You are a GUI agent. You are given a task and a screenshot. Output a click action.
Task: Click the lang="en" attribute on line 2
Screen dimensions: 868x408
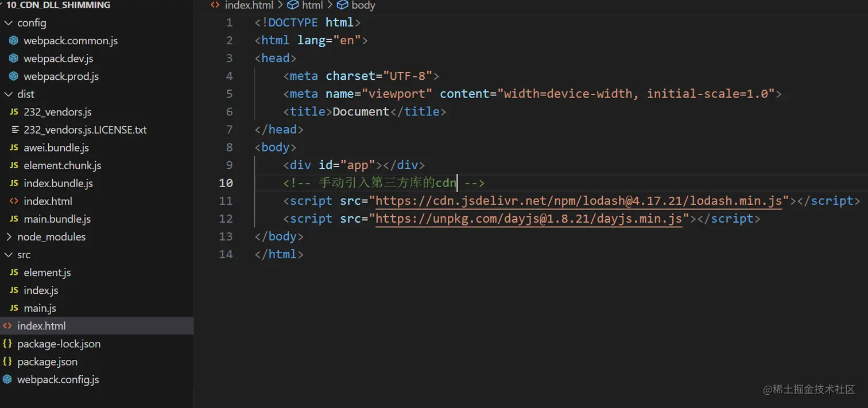tap(329, 41)
